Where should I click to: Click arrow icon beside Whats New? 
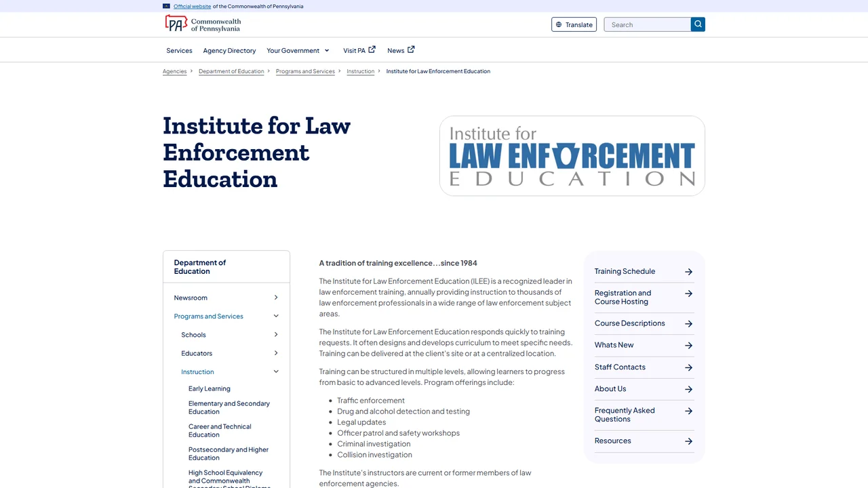tap(688, 346)
